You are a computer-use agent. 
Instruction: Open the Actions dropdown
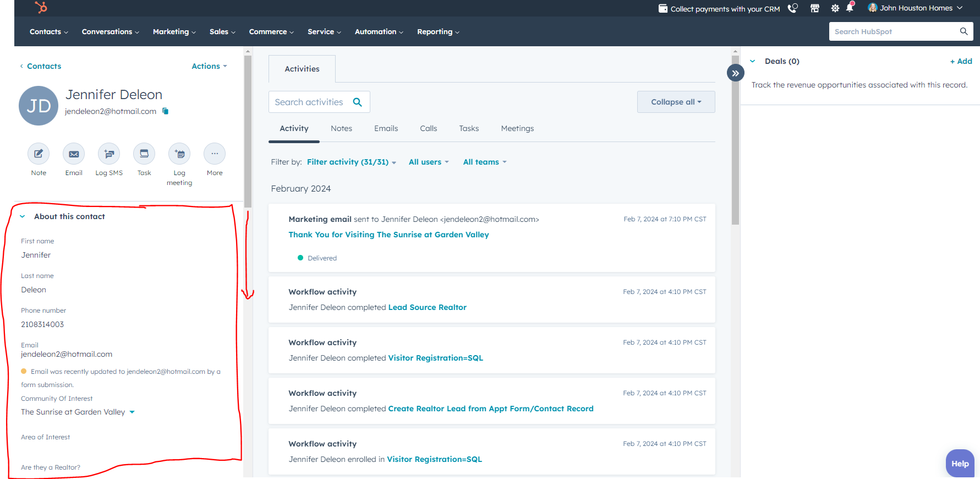[x=209, y=66]
